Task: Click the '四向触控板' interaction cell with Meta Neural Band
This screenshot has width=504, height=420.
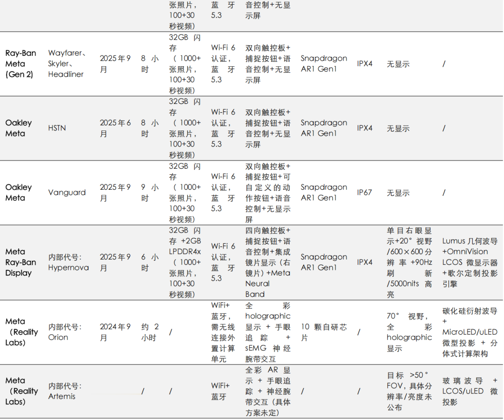Action: coord(268,262)
